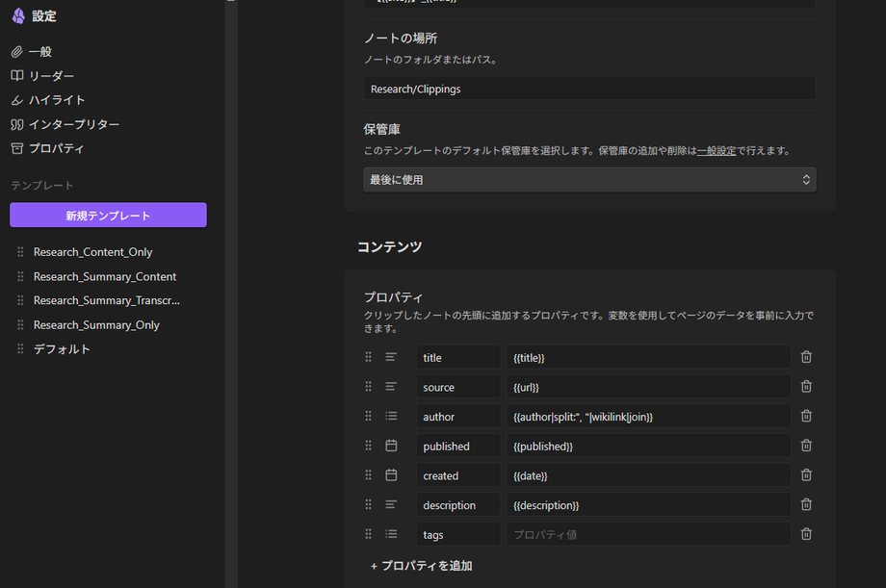Click the {{date}} value field

pyautogui.click(x=649, y=475)
